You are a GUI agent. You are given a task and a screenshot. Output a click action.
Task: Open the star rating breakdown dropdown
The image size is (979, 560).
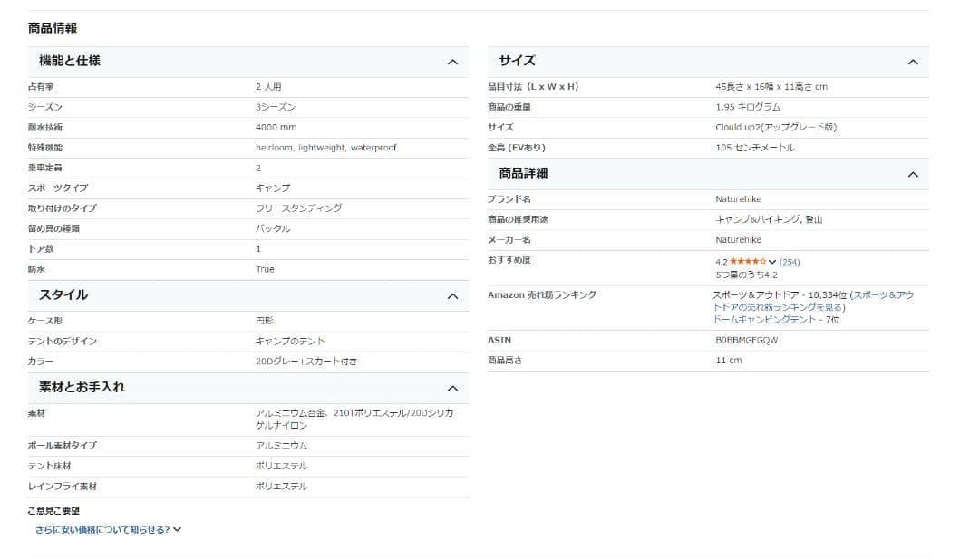772,262
